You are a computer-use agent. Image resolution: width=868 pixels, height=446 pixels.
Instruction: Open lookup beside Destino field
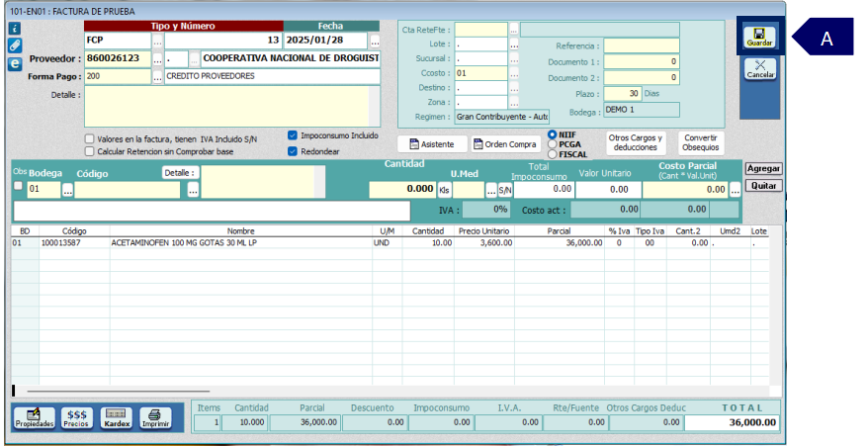pyautogui.click(x=514, y=88)
